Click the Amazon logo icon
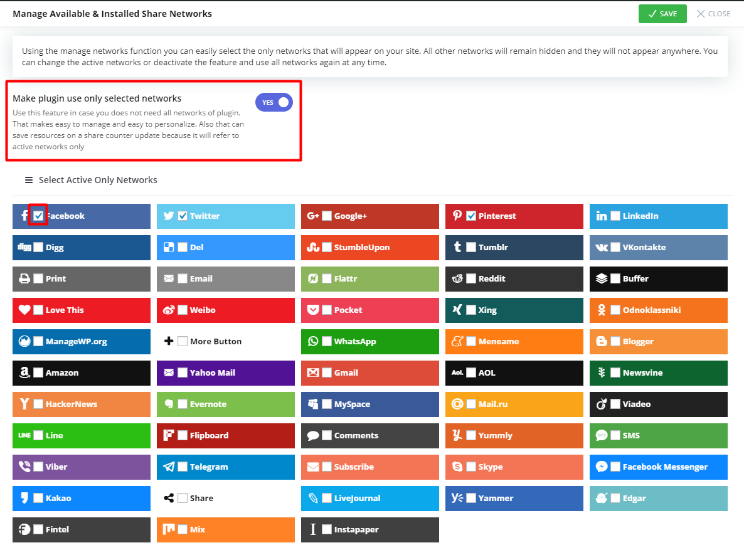 tap(24, 373)
